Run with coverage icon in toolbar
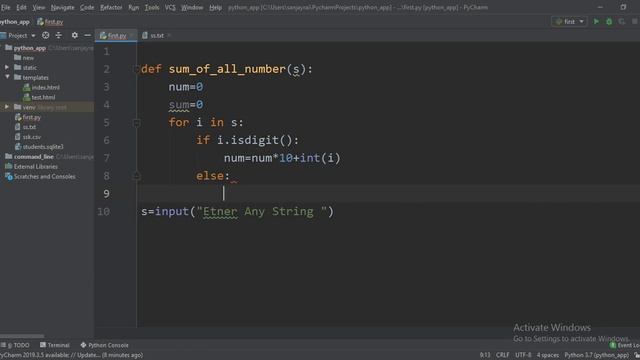The height and width of the screenshot is (360, 640). pos(622,22)
